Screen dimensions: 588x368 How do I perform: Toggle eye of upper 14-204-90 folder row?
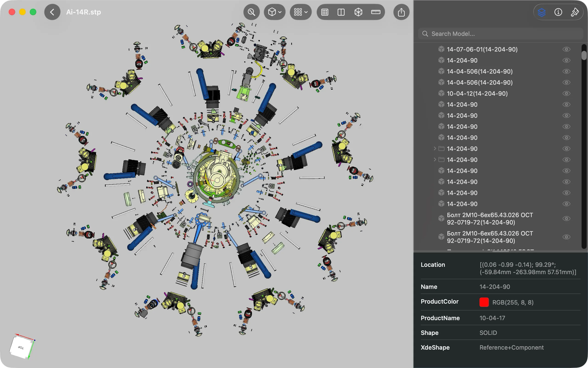coord(566,149)
